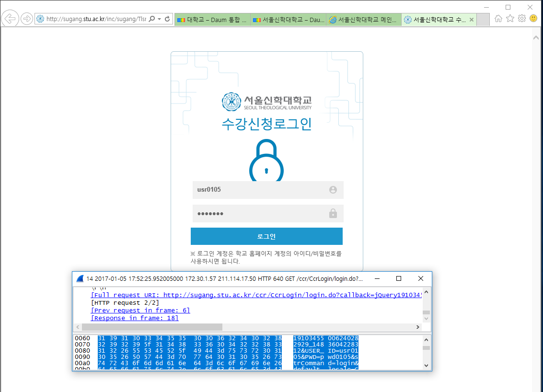Click the packet window title text starting 14 2017-01-05
Screen dimensions: 543x392
click(224, 279)
